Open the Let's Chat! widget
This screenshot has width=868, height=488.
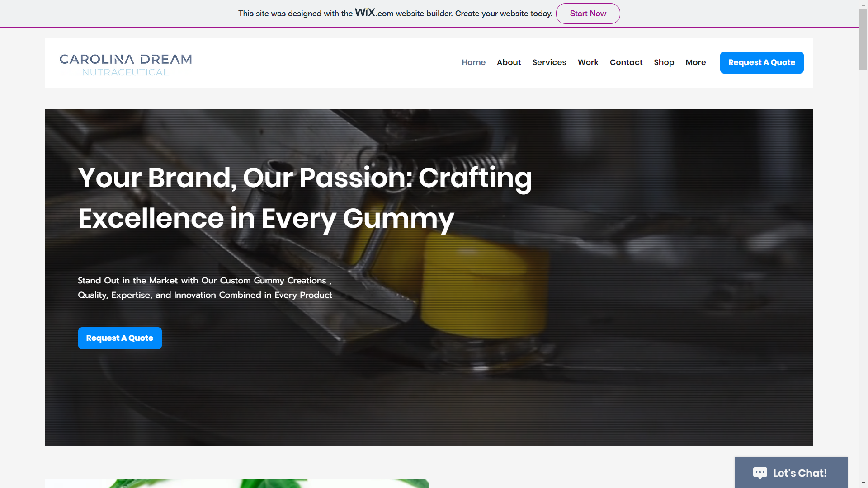791,473
